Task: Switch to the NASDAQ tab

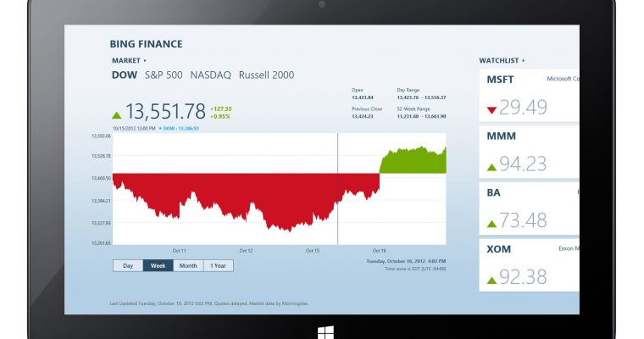Action: click(x=210, y=75)
